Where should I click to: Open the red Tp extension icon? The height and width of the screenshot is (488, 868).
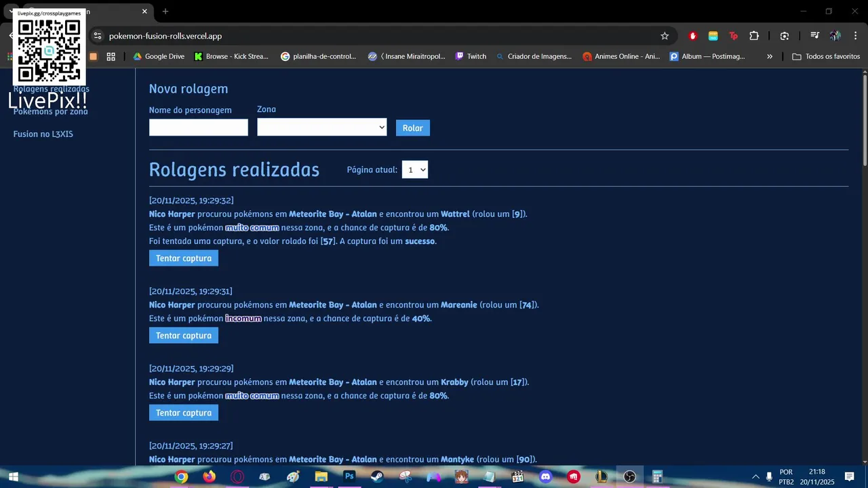click(x=733, y=36)
